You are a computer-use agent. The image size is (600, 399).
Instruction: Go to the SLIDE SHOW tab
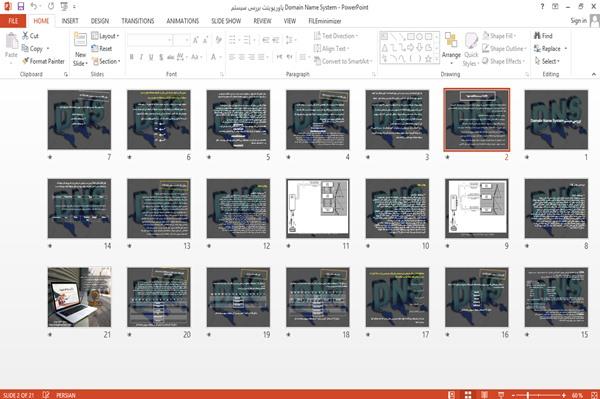(226, 21)
